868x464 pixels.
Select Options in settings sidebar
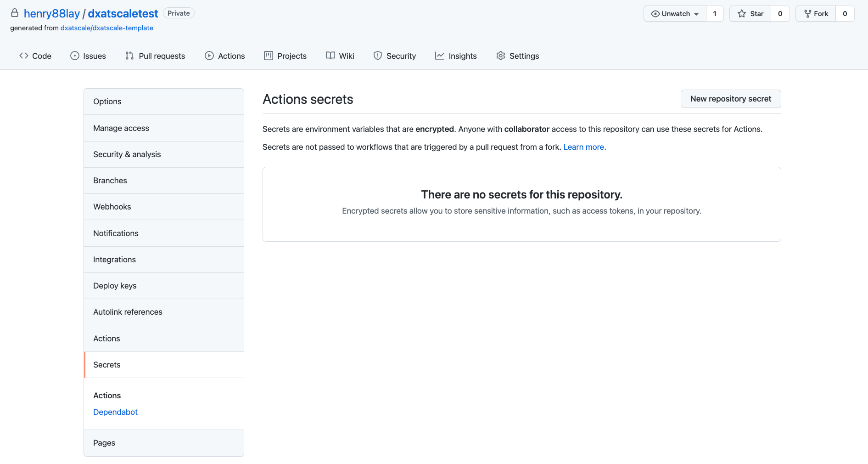click(x=164, y=102)
